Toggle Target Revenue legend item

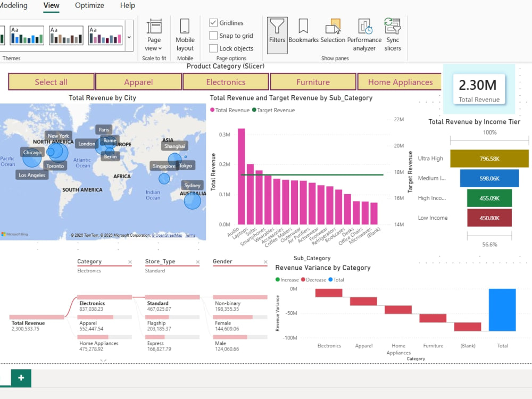273,110
